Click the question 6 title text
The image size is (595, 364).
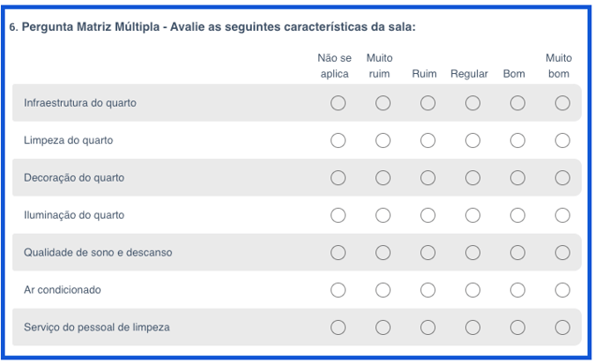point(212,27)
